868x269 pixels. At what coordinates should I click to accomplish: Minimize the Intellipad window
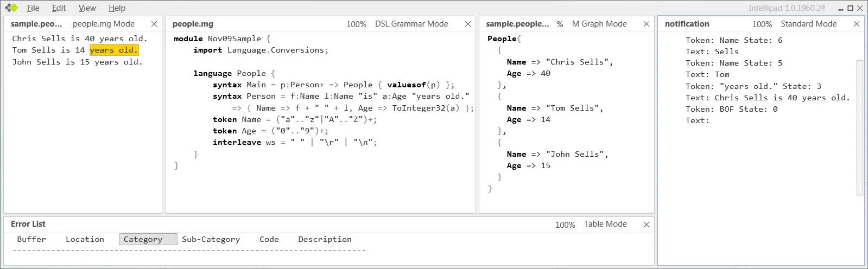(x=841, y=8)
